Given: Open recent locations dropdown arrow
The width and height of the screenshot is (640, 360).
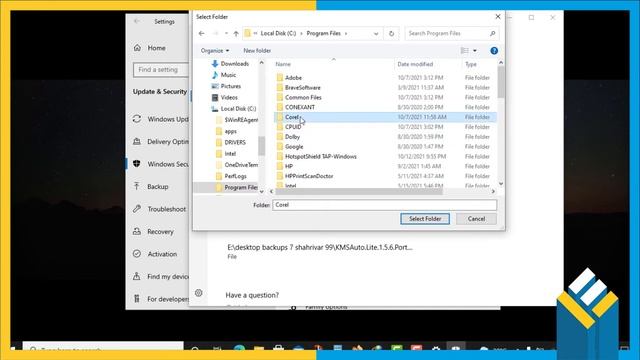Looking at the screenshot, I should coord(226,33).
